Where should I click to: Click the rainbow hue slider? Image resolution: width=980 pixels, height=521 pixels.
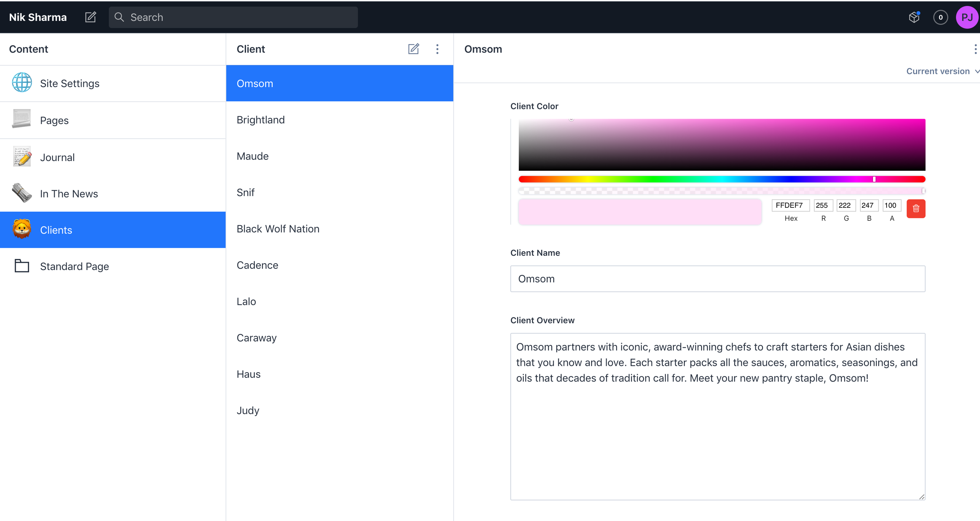tap(721, 179)
